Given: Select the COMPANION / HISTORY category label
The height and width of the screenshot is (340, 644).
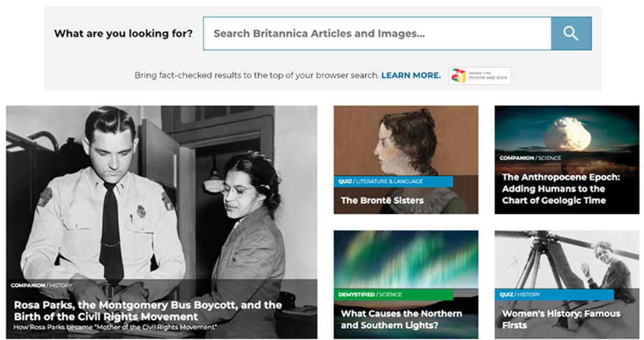Looking at the screenshot, I should [x=41, y=285].
